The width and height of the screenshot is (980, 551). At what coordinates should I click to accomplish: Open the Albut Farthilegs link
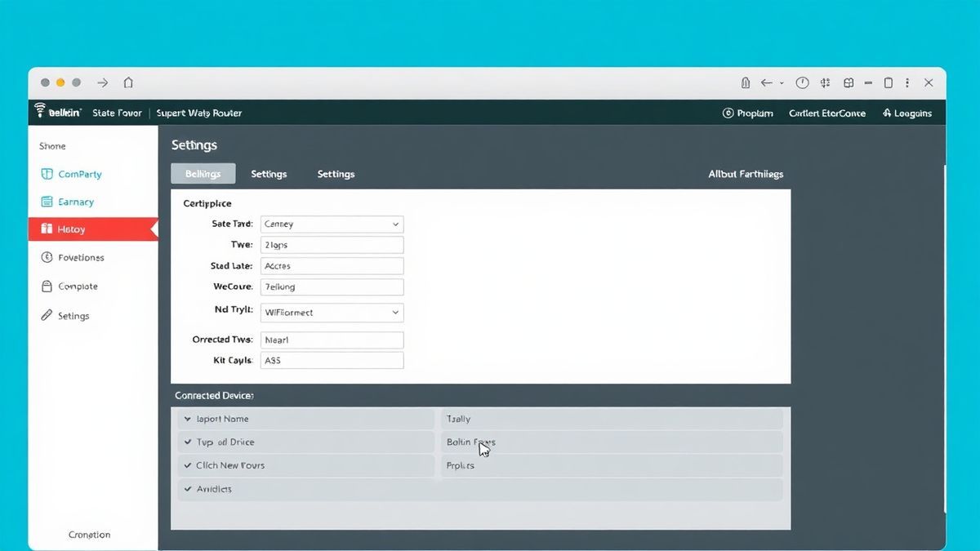click(746, 174)
